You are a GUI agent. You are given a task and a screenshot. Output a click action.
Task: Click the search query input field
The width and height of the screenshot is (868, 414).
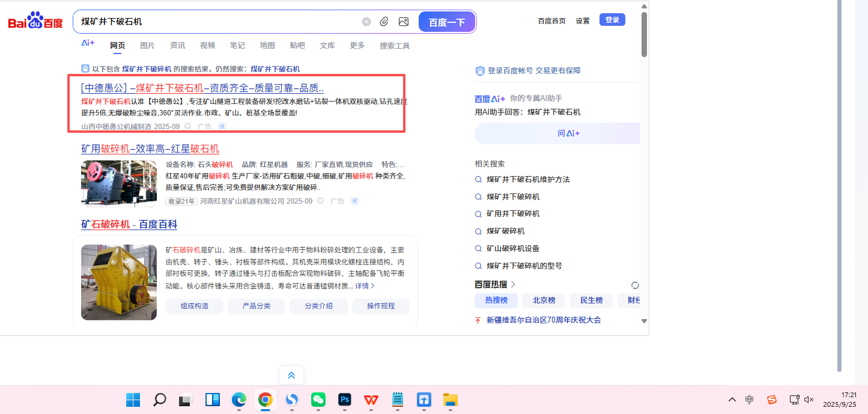click(216, 22)
